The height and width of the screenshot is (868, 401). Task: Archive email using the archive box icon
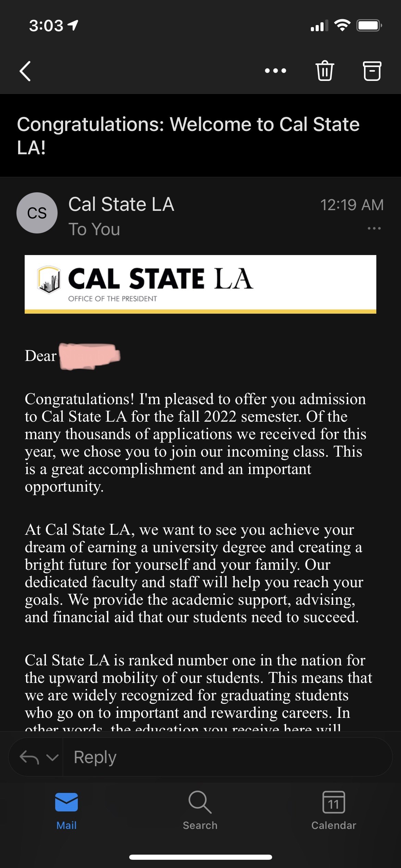pyautogui.click(x=372, y=71)
